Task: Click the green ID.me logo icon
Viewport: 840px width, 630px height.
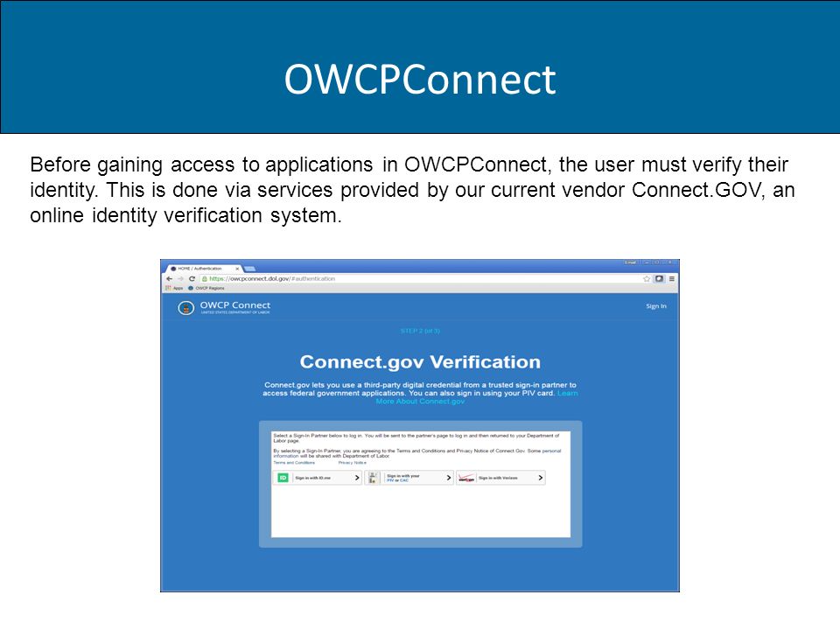Action: pos(283,478)
